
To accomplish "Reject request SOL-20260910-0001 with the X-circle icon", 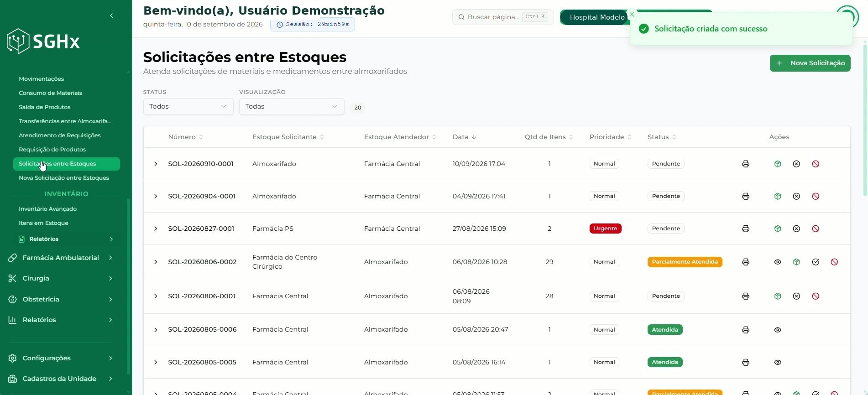I will pyautogui.click(x=796, y=164).
